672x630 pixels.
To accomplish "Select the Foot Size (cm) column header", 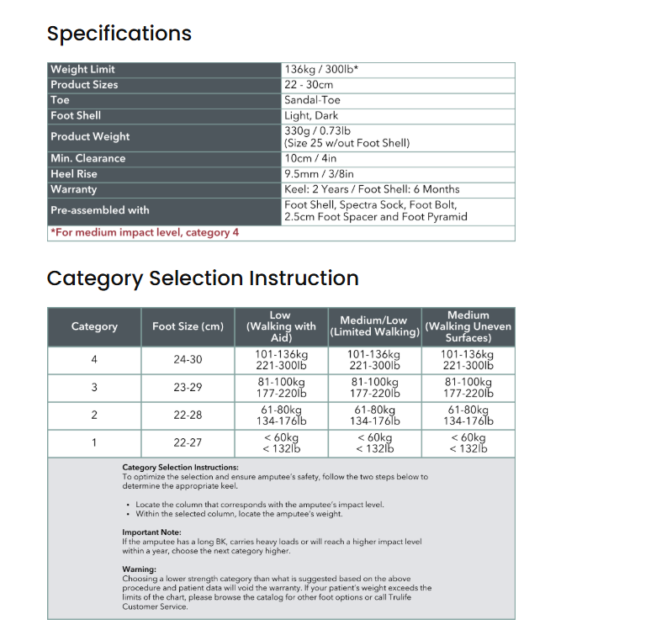I will (x=188, y=326).
